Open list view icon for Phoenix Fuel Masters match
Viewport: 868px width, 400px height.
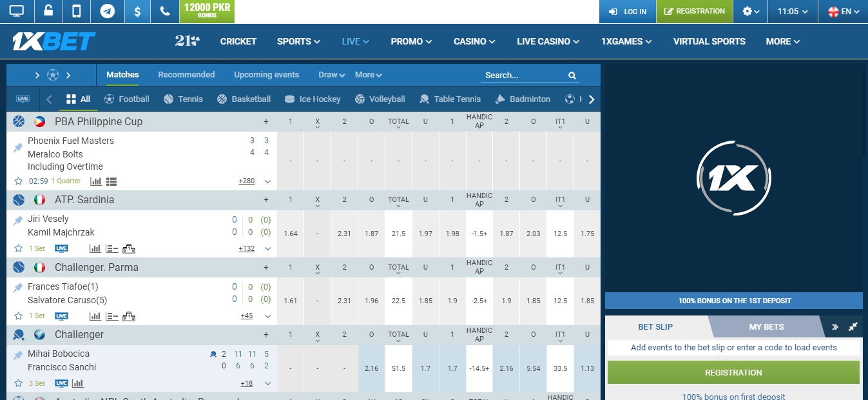point(111,181)
